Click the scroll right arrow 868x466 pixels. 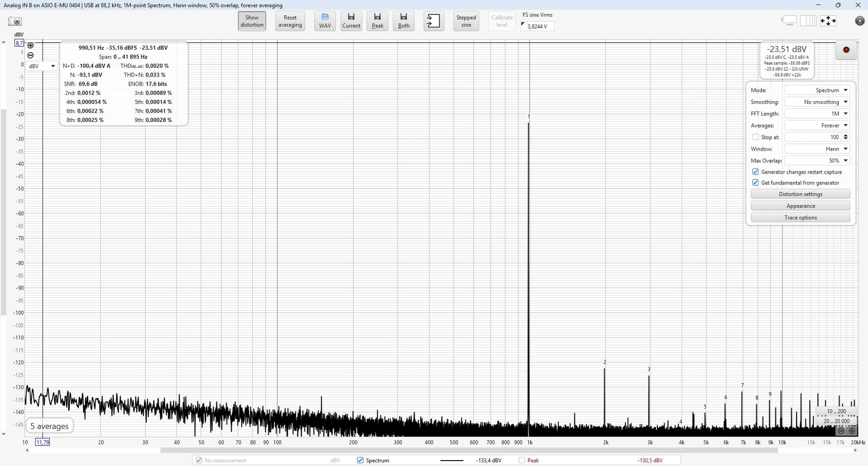(x=855, y=450)
